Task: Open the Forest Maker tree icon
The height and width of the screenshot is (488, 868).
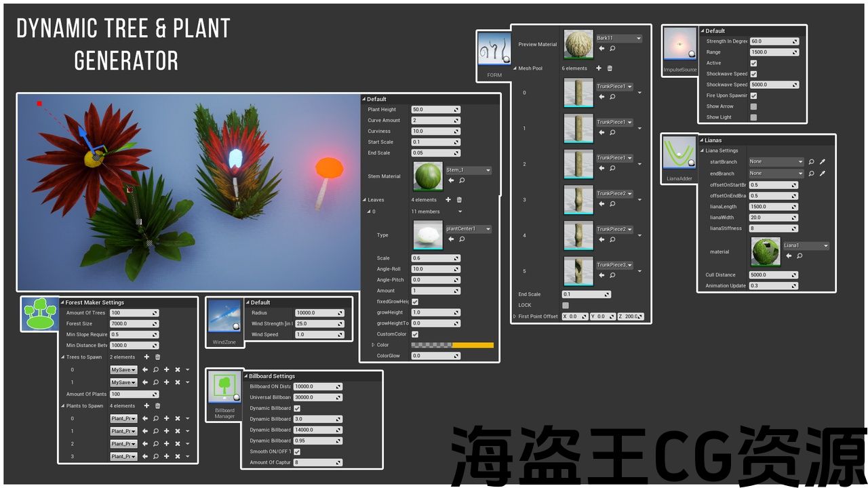Action: click(39, 314)
